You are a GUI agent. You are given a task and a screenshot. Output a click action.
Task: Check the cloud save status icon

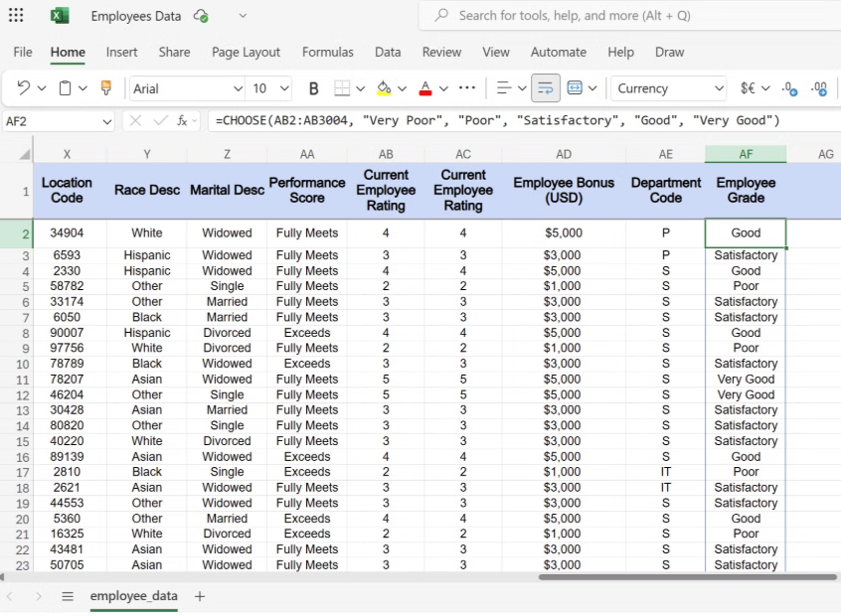pyautogui.click(x=201, y=16)
